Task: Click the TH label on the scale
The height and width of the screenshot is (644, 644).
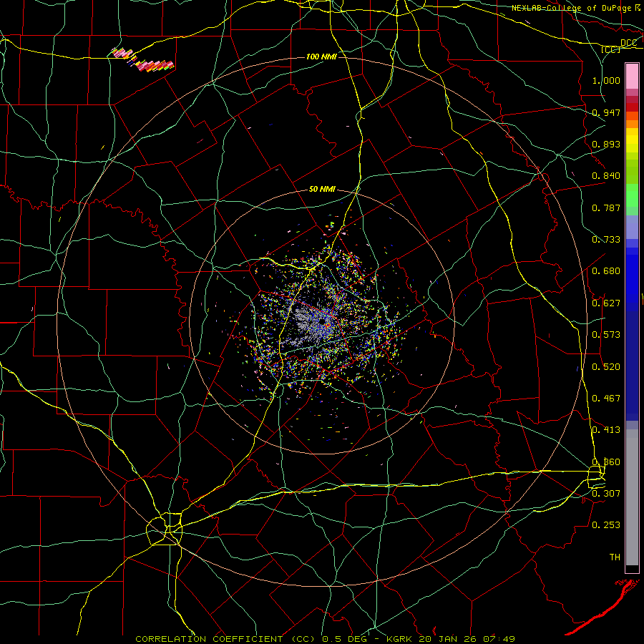Action: (x=615, y=557)
